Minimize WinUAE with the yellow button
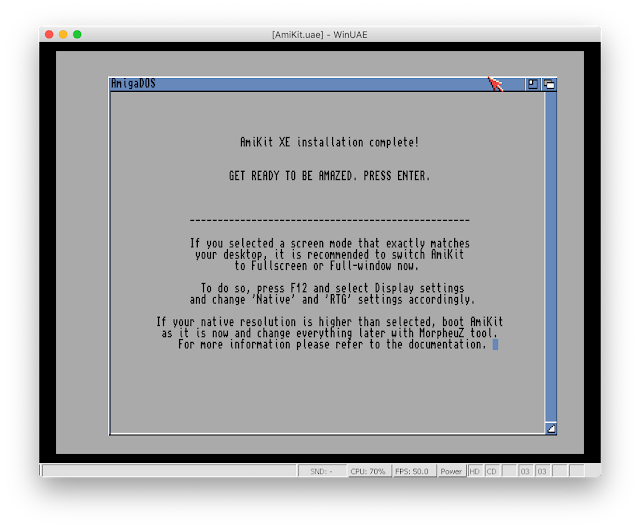Image resolution: width=640 pixels, height=529 pixels. tap(63, 34)
